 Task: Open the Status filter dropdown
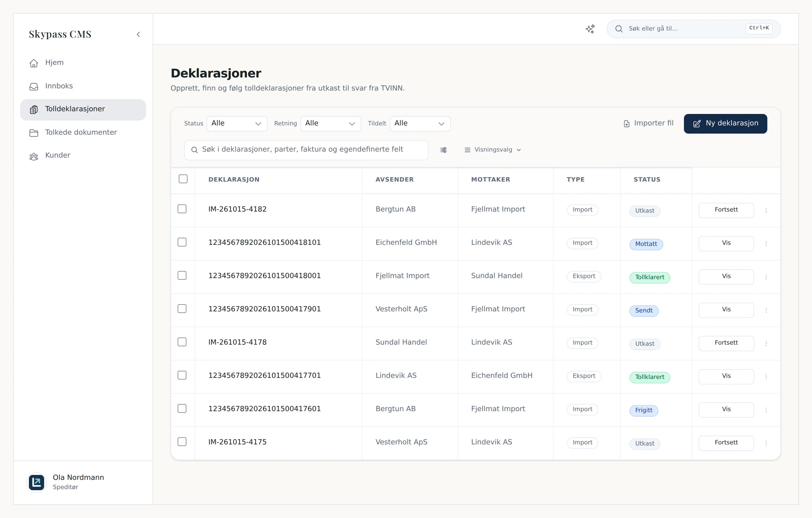(x=237, y=124)
